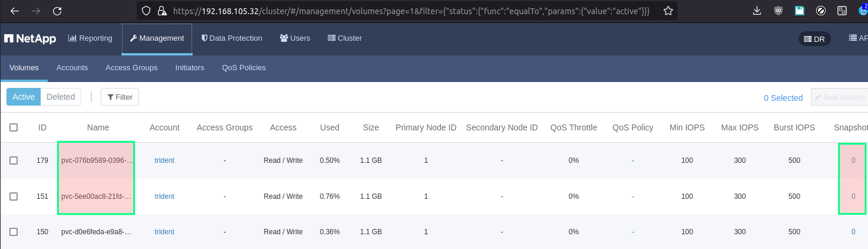This screenshot has height=249, width=868.
Task: Click the teal floppy disk extension icon
Action: [800, 11]
